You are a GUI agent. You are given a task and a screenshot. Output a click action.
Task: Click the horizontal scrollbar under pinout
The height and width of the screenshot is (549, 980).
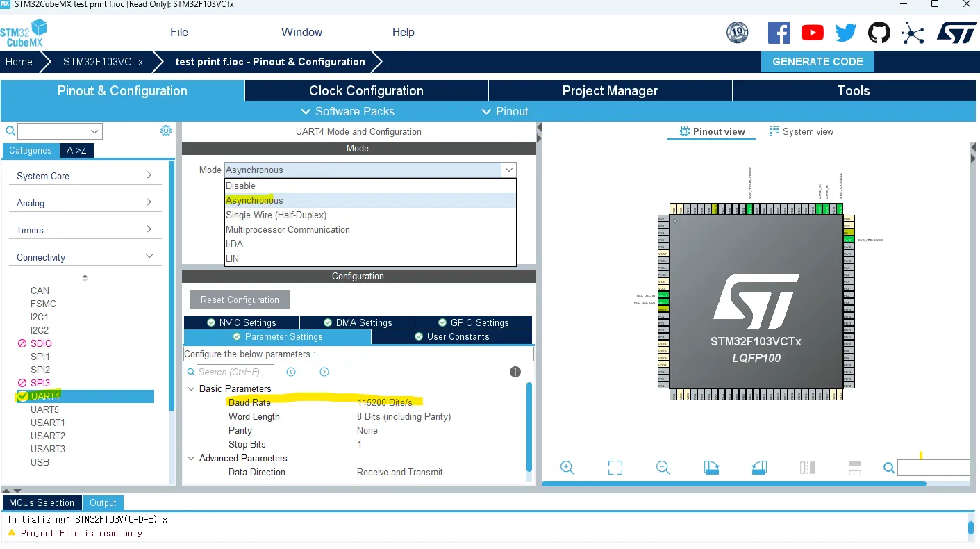pyautogui.click(x=734, y=484)
